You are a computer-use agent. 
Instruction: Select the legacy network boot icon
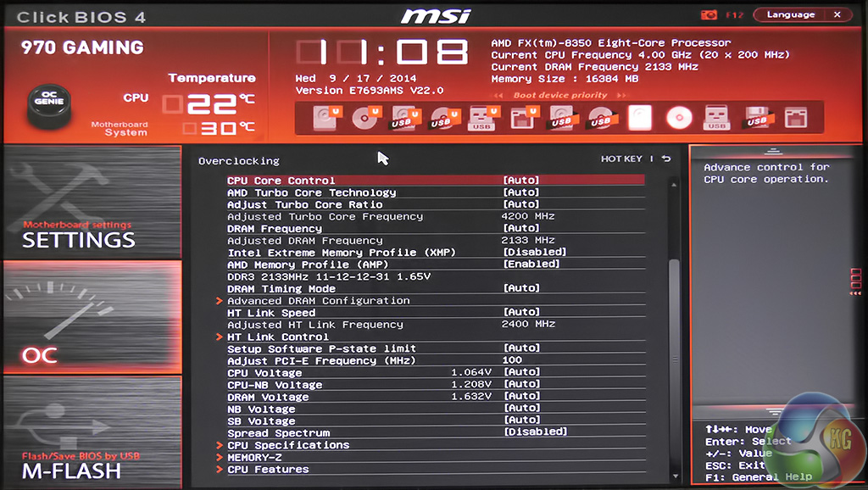pos(795,118)
